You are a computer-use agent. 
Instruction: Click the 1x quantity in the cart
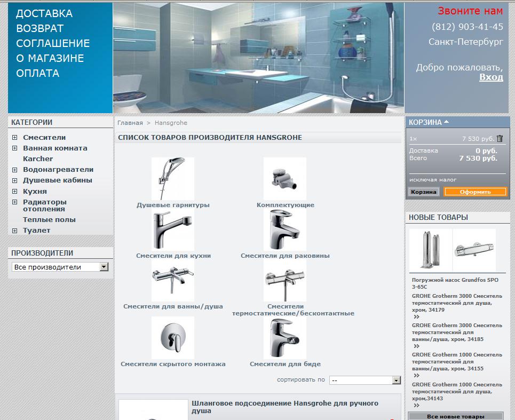coord(413,139)
